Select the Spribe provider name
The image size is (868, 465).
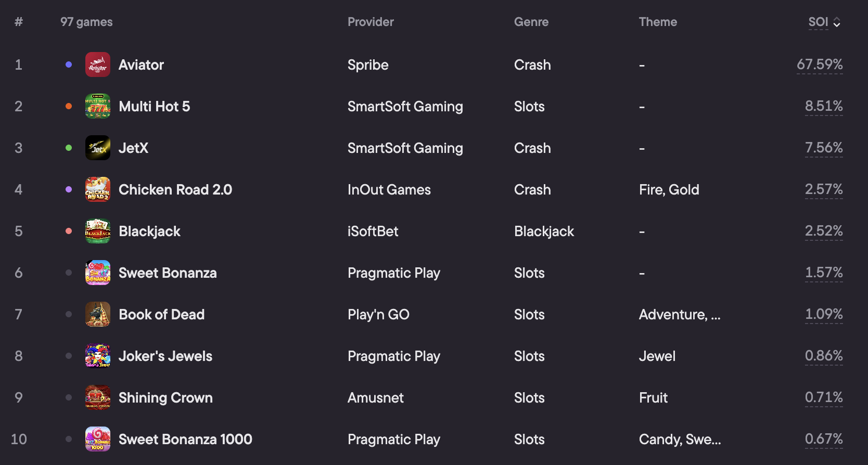368,65
